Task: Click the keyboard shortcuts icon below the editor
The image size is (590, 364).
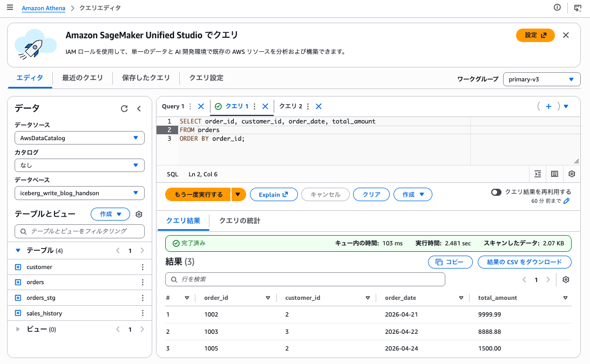Action: coord(554,174)
